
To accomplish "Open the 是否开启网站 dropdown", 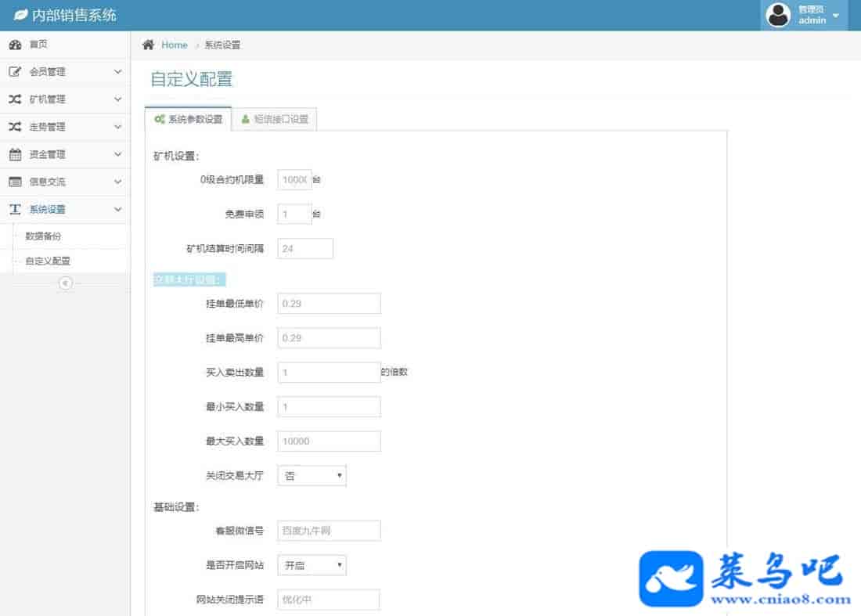I will (312, 565).
